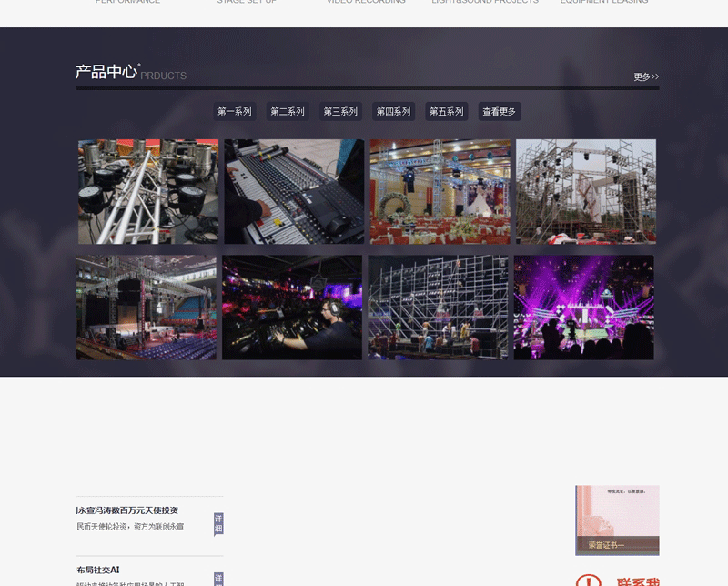Open the 荣誉证书一 certificate image
The image size is (728, 586).
(617, 520)
